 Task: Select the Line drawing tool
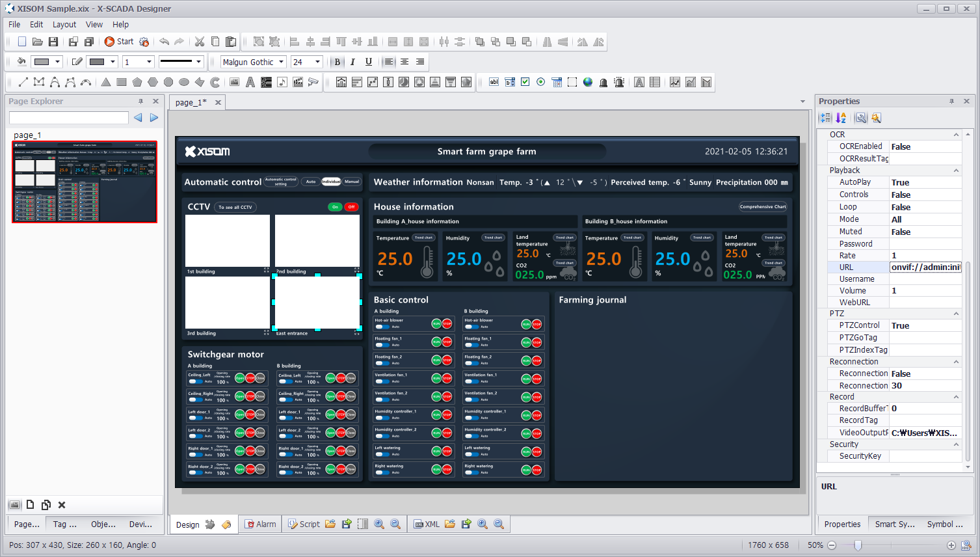point(23,82)
